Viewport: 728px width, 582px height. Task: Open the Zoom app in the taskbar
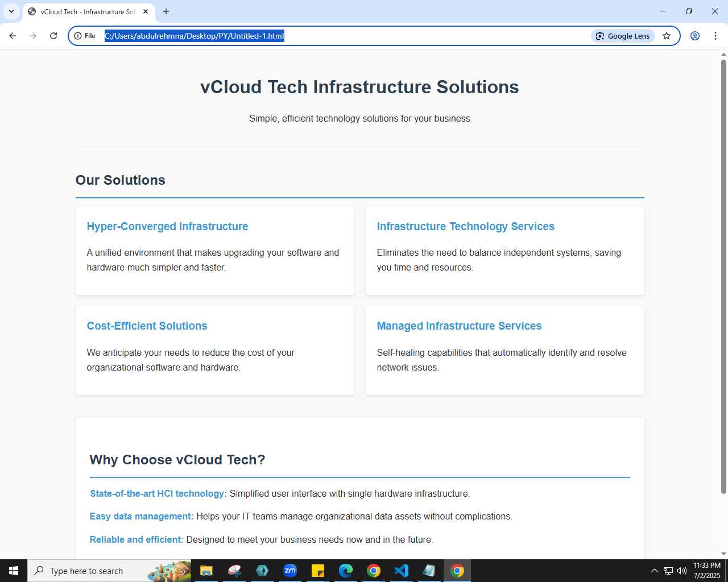click(290, 571)
